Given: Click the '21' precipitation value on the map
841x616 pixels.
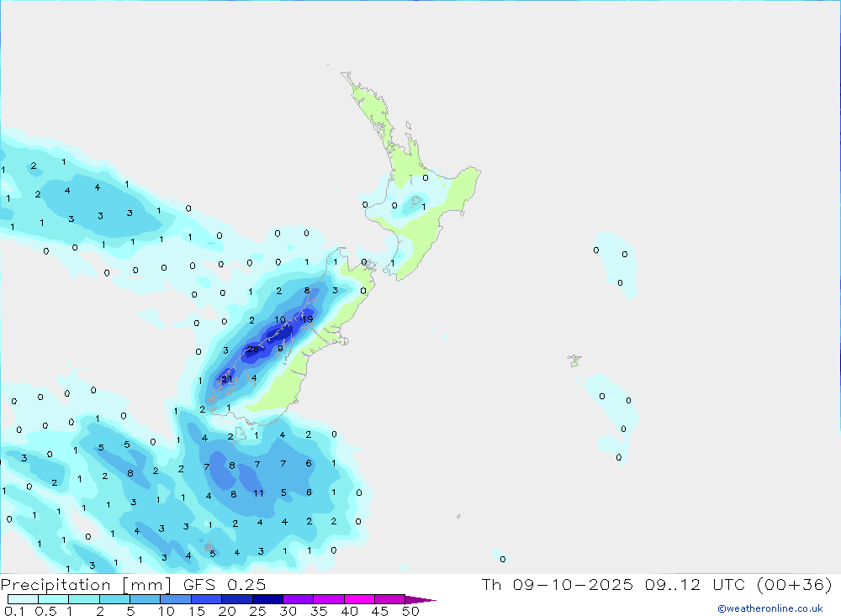Looking at the screenshot, I should (227, 379).
